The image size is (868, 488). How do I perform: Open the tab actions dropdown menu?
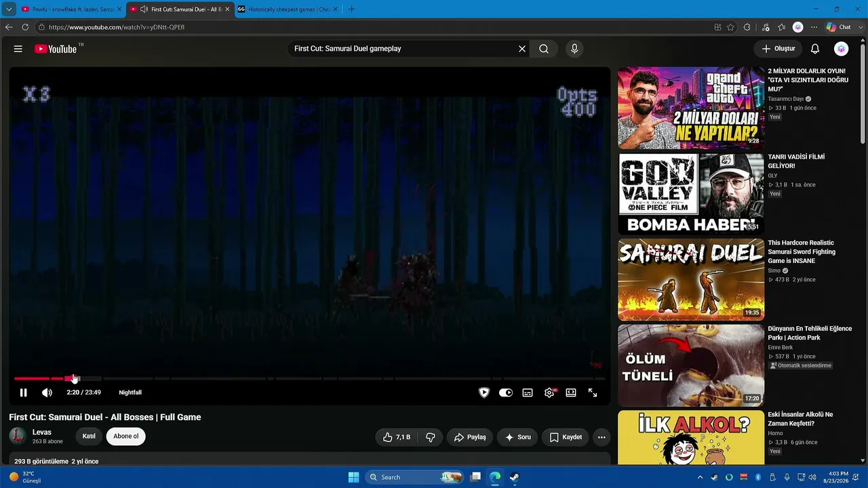pyautogui.click(x=8, y=9)
